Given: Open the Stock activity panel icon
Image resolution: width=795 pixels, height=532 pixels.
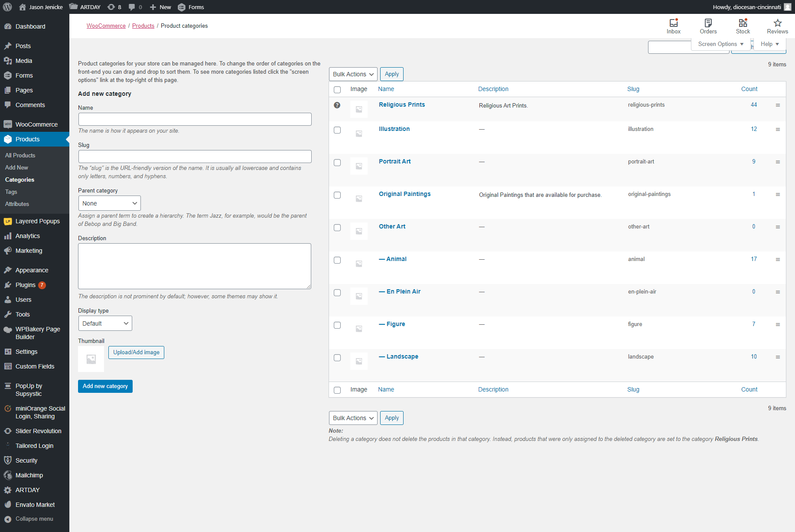Looking at the screenshot, I should 743,26.
